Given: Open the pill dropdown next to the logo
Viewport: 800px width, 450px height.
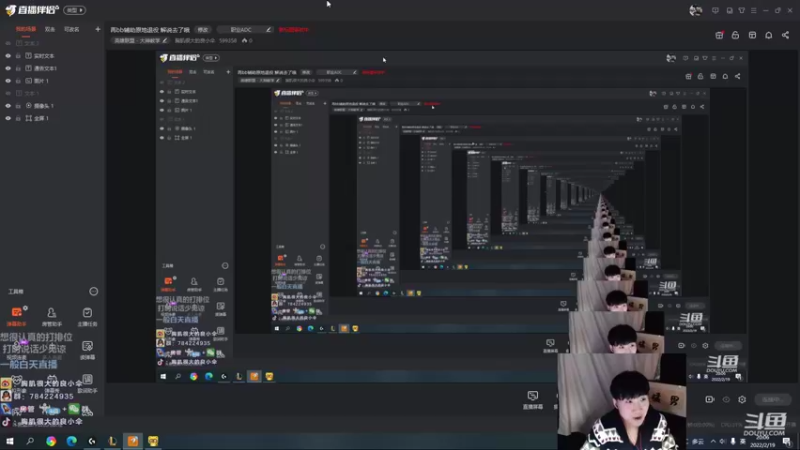Looking at the screenshot, I should 74,10.
